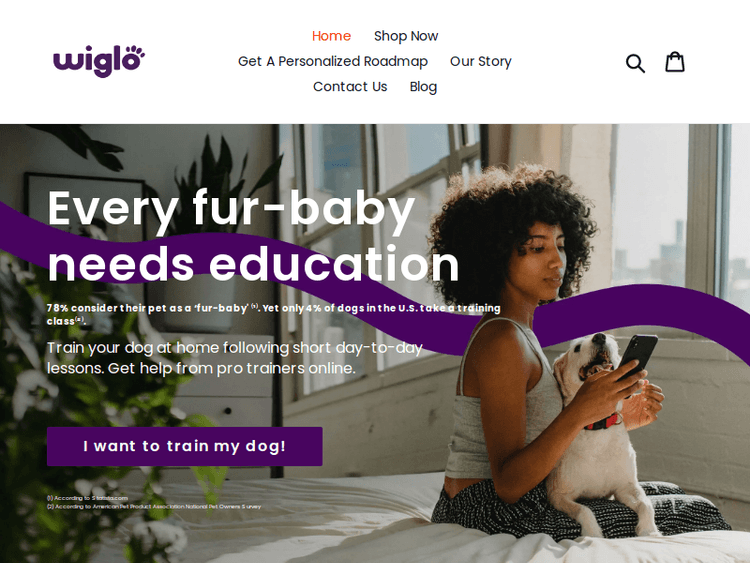
Task: Open the Shop Now page
Action: [406, 36]
